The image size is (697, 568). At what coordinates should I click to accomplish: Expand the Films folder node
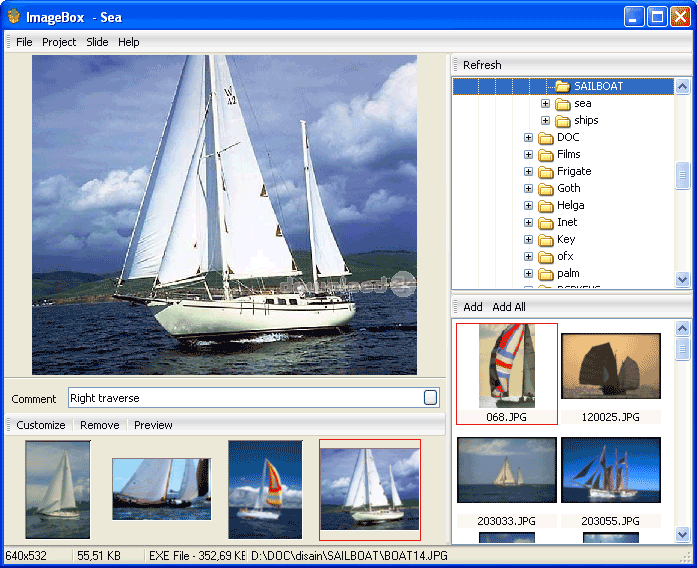click(x=528, y=154)
